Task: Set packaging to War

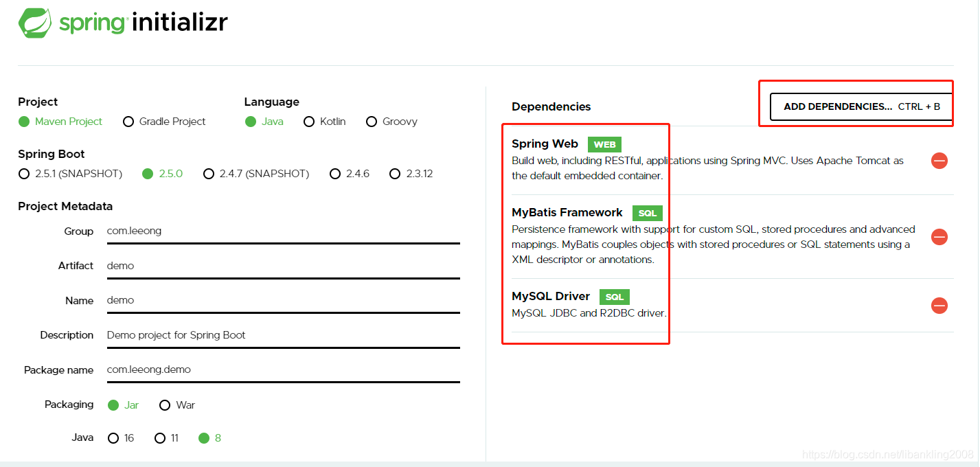Action: coord(177,405)
